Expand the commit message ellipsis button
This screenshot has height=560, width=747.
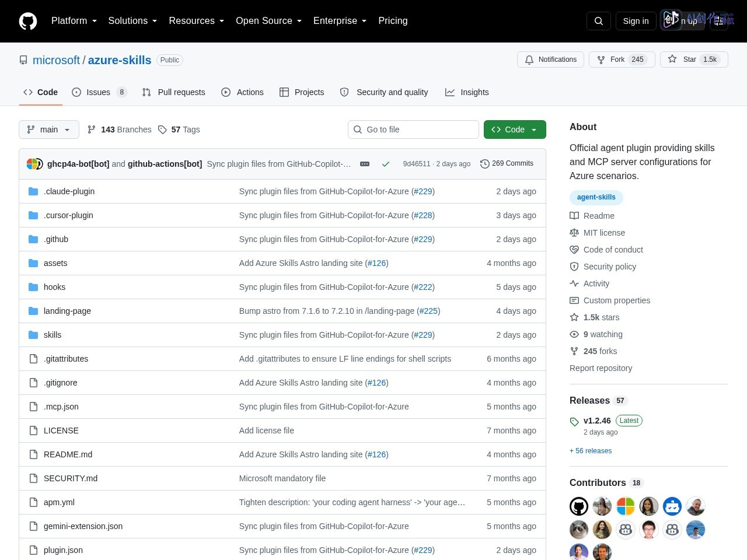click(x=365, y=164)
